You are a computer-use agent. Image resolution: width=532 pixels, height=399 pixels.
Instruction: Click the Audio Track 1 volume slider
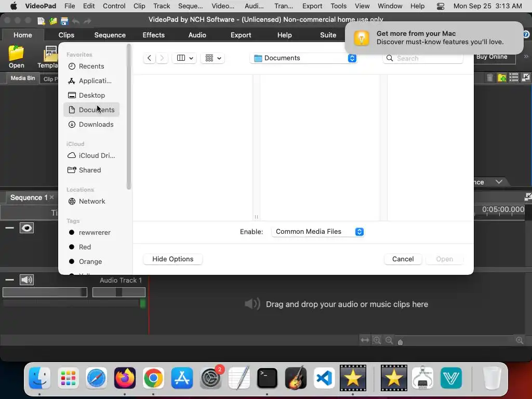[x=45, y=292]
